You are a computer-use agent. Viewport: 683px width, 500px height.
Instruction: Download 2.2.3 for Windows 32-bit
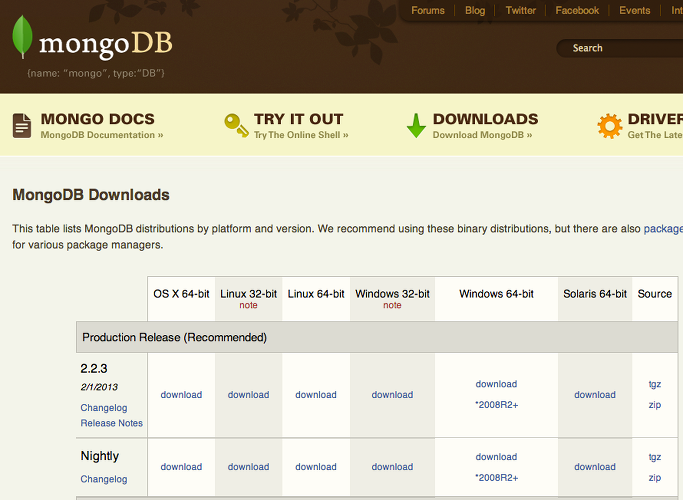392,395
